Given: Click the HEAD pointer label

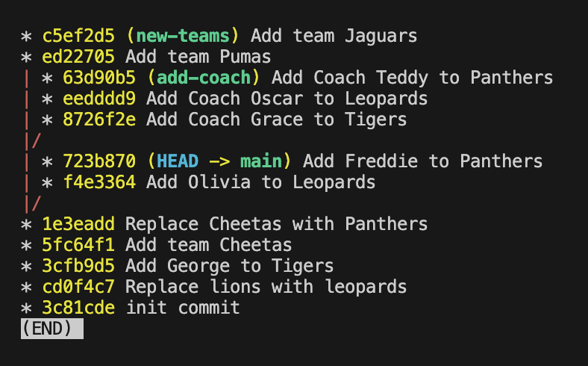Looking at the screenshot, I should point(178,161).
